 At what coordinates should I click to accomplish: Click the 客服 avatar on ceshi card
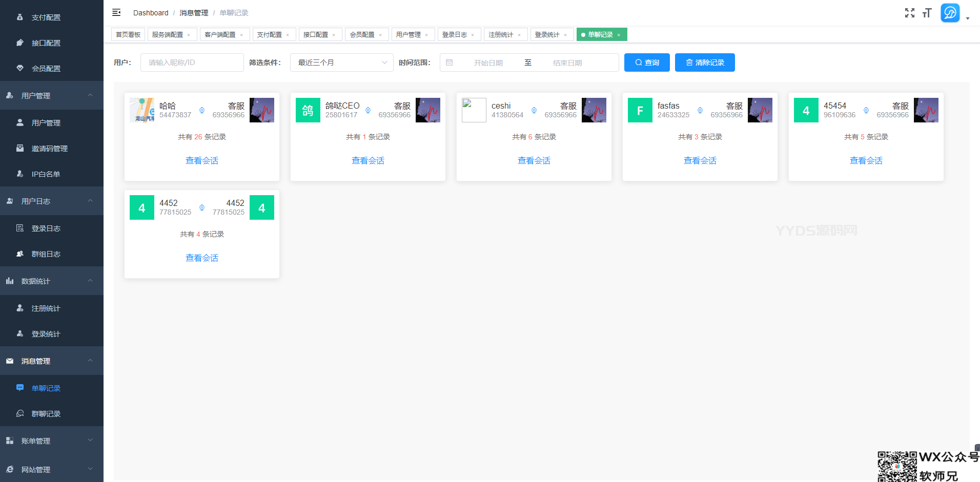pyautogui.click(x=594, y=110)
